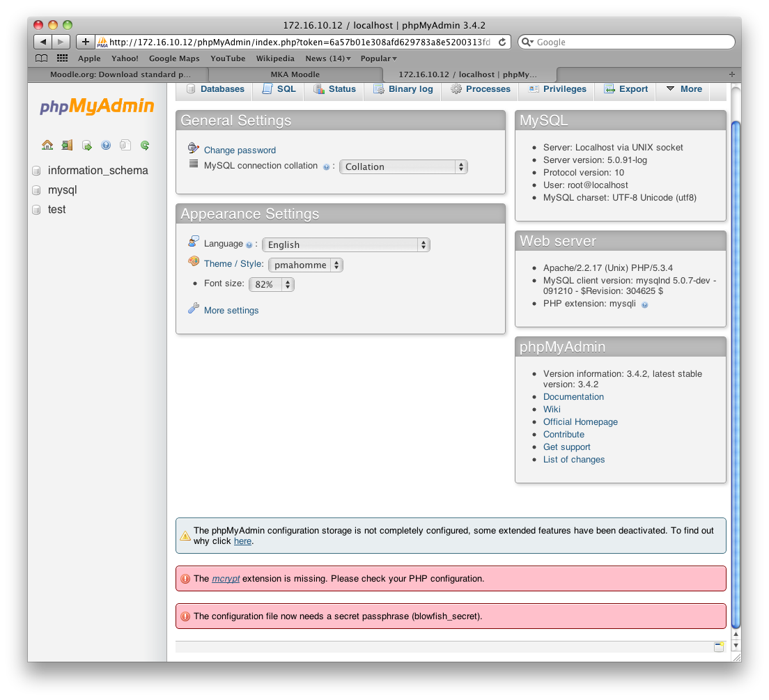
Task: Open the MySQL connection collation dropdown
Action: click(x=403, y=166)
